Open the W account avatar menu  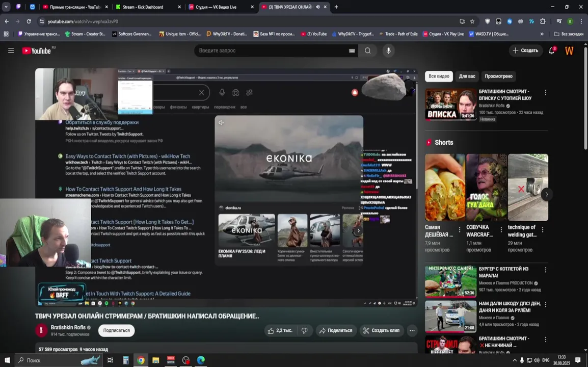click(x=569, y=50)
